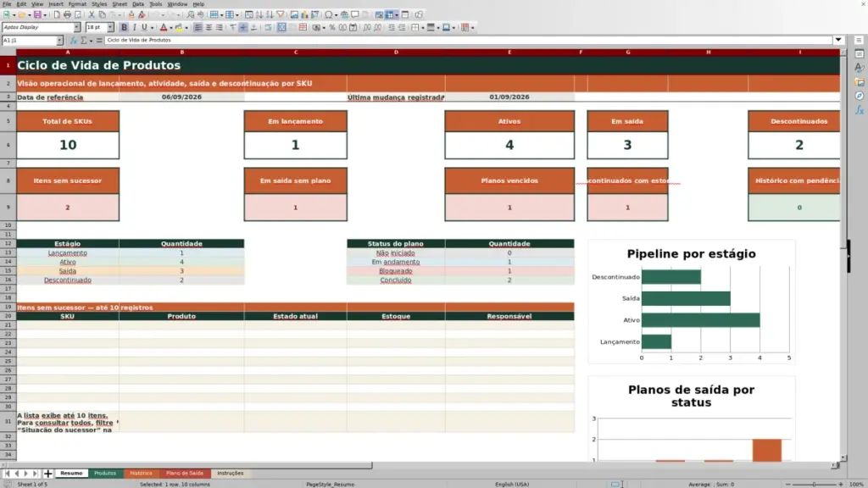Toggle Center Vertically alignment
868x488 pixels.
click(243, 27)
